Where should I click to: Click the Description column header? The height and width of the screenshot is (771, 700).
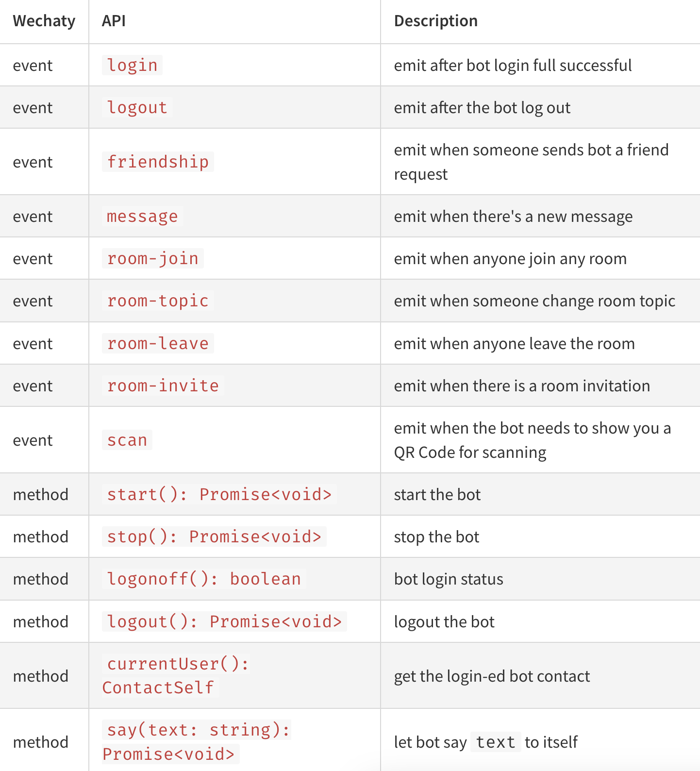pyautogui.click(x=435, y=21)
